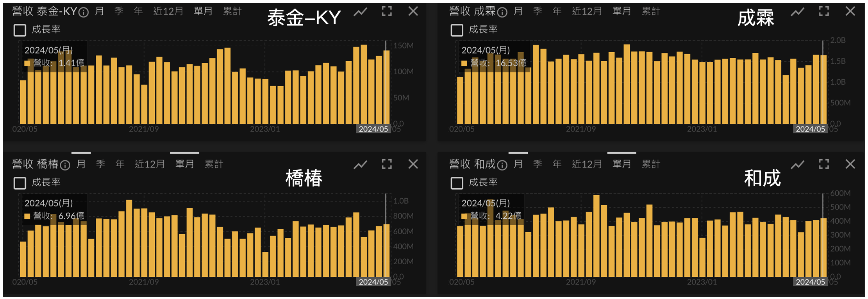The image size is (868, 299).
Task: Select 年 period in 成霖 panel
Action: click(x=557, y=11)
